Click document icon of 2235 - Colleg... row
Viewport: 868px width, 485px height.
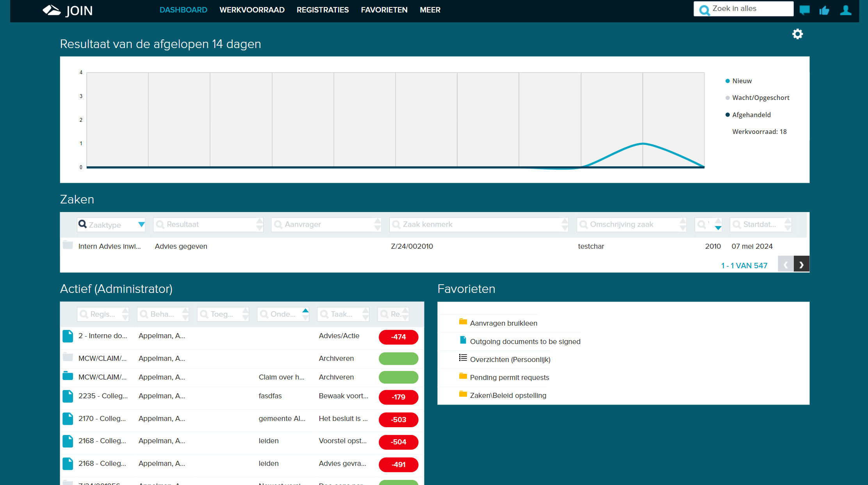pyautogui.click(x=68, y=396)
